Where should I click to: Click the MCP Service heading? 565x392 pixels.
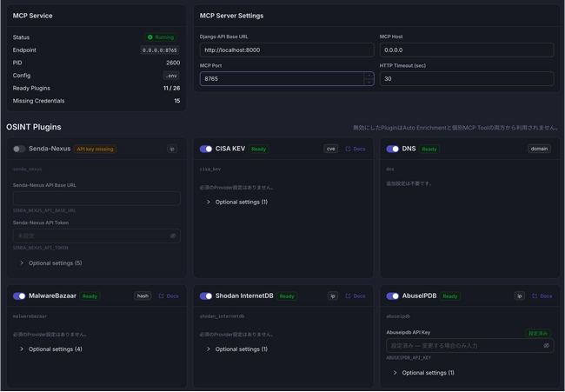click(32, 16)
